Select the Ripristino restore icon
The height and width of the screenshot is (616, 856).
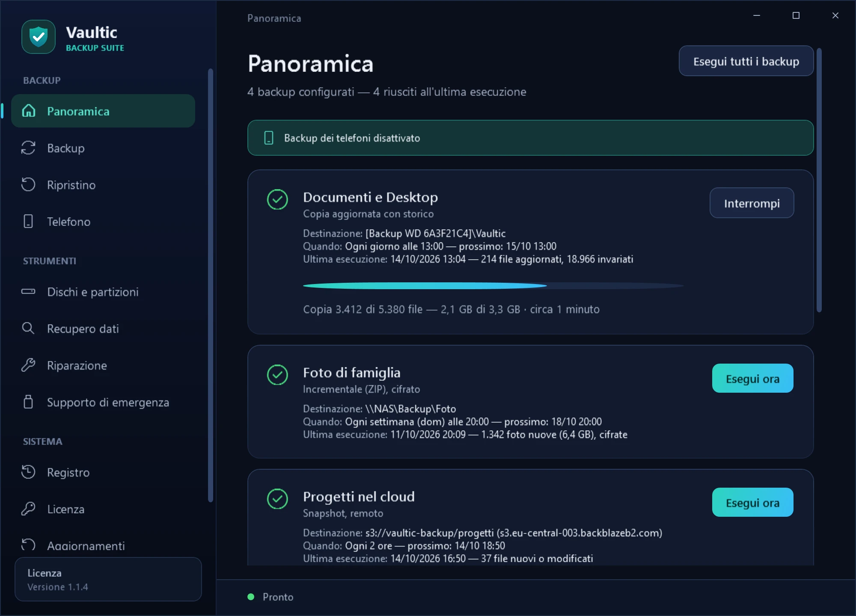tap(28, 185)
